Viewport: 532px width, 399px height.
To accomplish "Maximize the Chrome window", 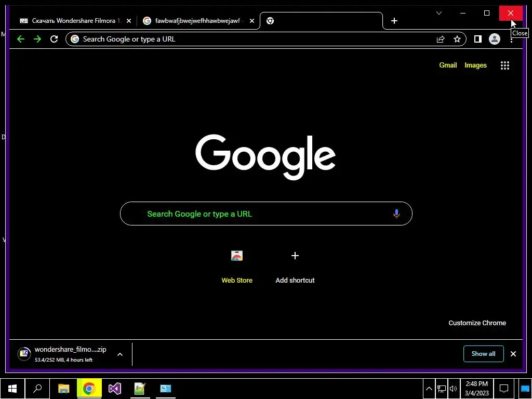I will pyautogui.click(x=486, y=13).
